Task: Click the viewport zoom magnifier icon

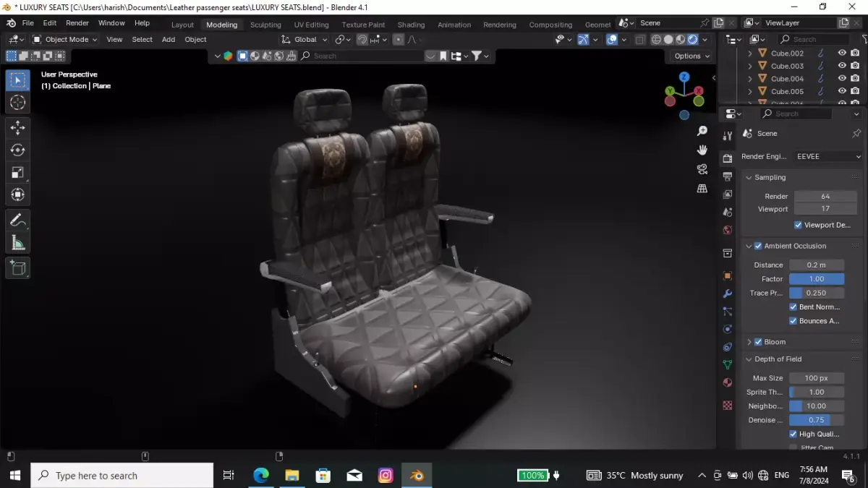Action: 702,131
